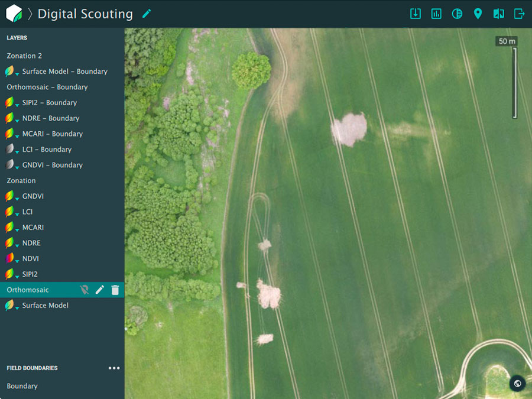Image resolution: width=532 pixels, height=399 pixels.
Task: Click the 50 m scale bar label
Action: 507,41
